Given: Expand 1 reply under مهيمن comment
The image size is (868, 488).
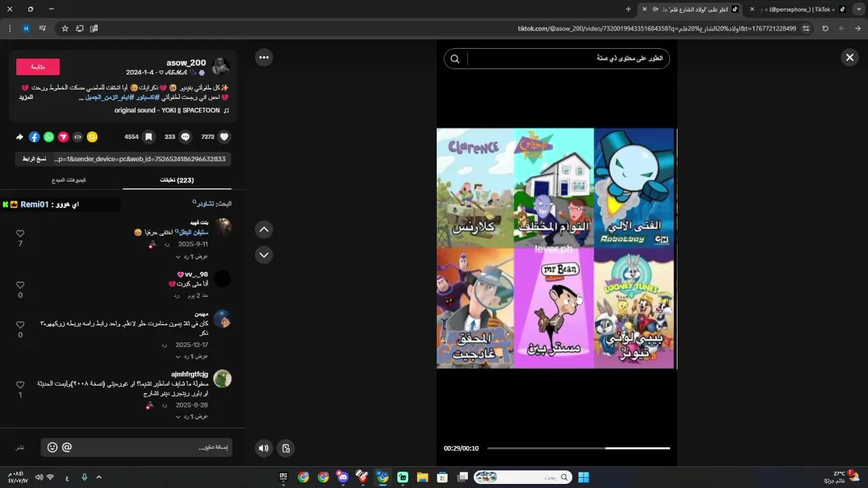Looking at the screenshot, I should [x=192, y=357].
